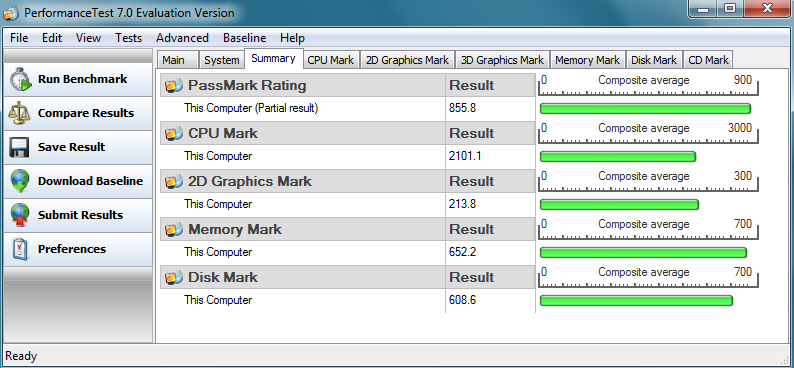Image resolution: width=794 pixels, height=368 pixels.
Task: Open the Baseline menu
Action: [245, 38]
